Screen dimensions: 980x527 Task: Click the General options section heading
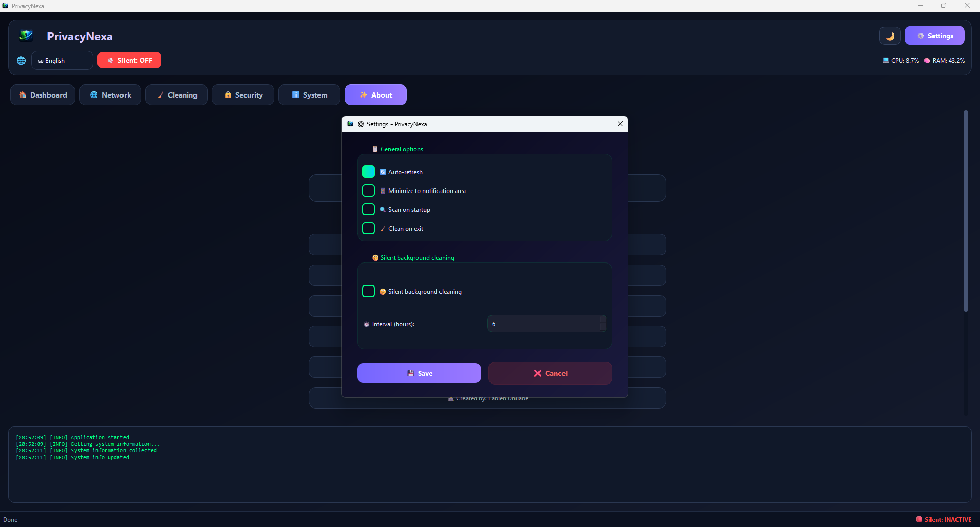tap(398, 149)
